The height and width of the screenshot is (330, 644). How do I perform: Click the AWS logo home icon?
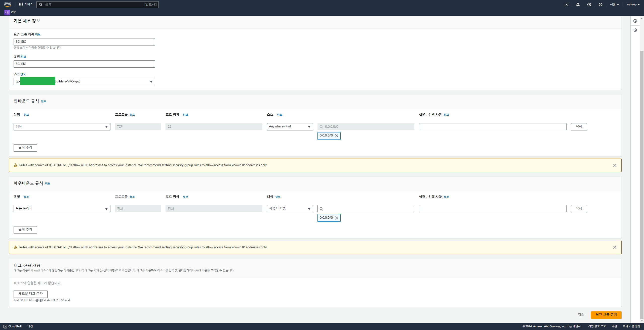[8, 4]
